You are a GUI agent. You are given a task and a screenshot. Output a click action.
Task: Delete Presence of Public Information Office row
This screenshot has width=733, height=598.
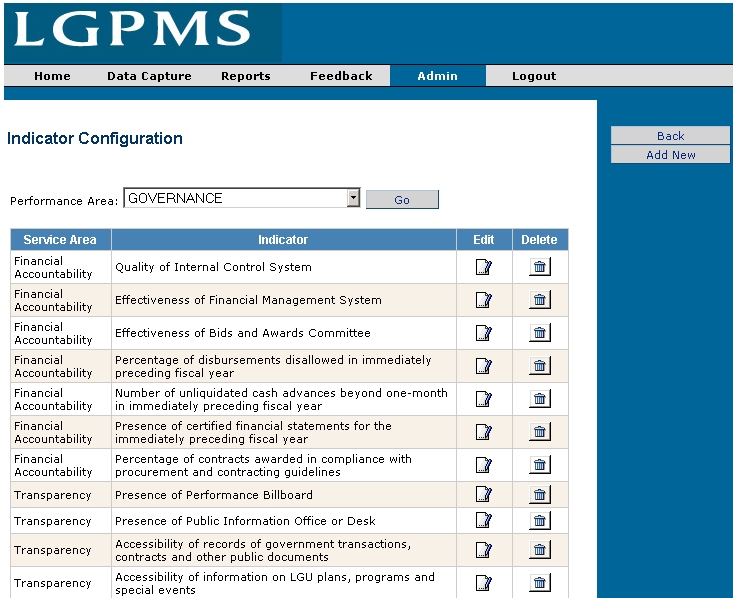[540, 520]
